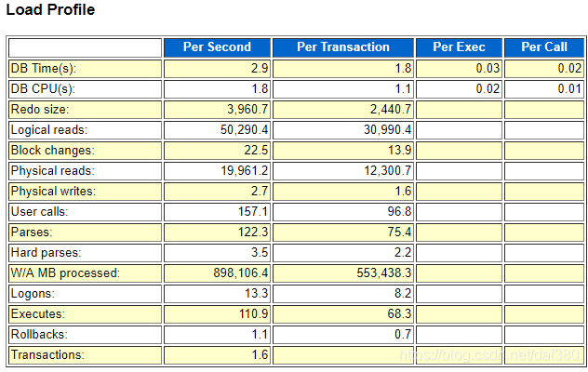Select Logical reads value 50,290.4
588x372 pixels.
tap(244, 130)
